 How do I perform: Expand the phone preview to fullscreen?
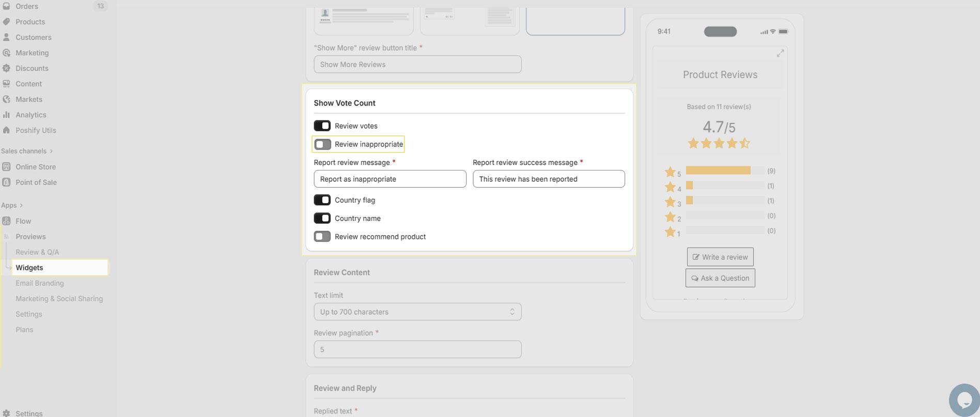pos(780,53)
